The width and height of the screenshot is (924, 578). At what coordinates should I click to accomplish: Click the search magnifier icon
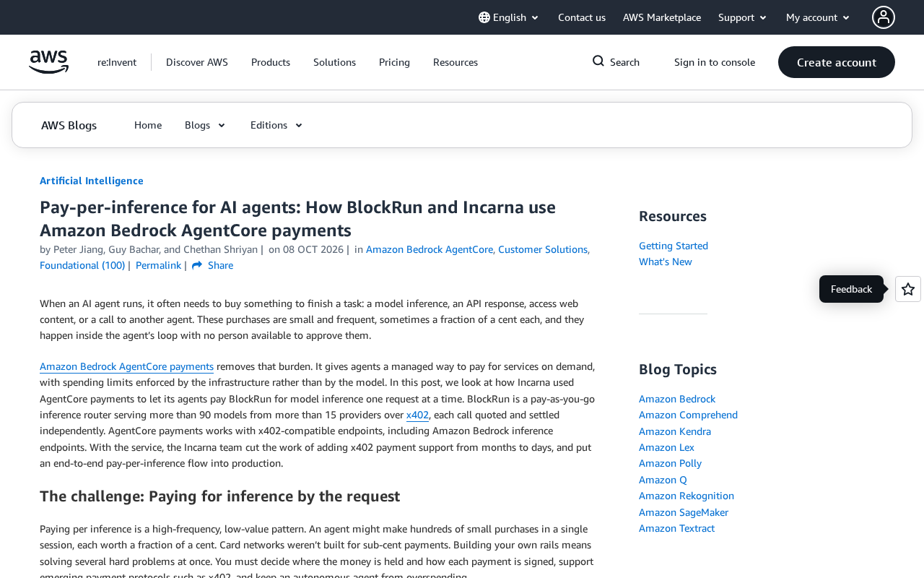598,61
